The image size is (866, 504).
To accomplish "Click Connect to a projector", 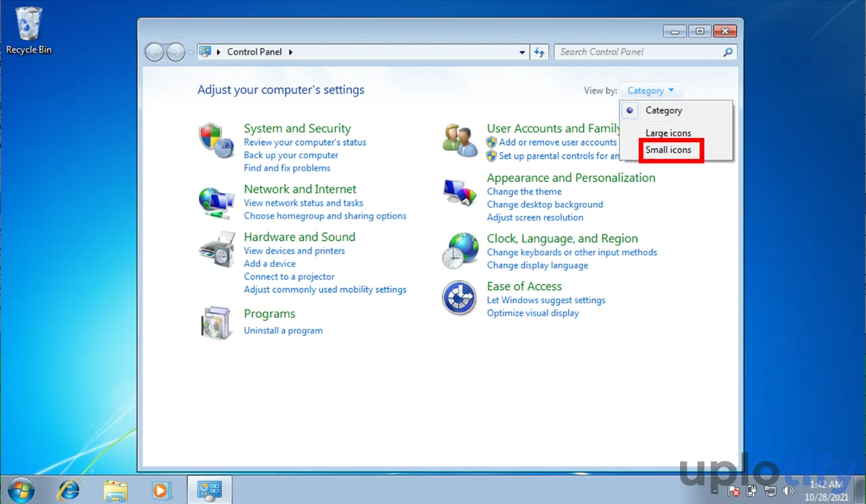I will click(289, 277).
